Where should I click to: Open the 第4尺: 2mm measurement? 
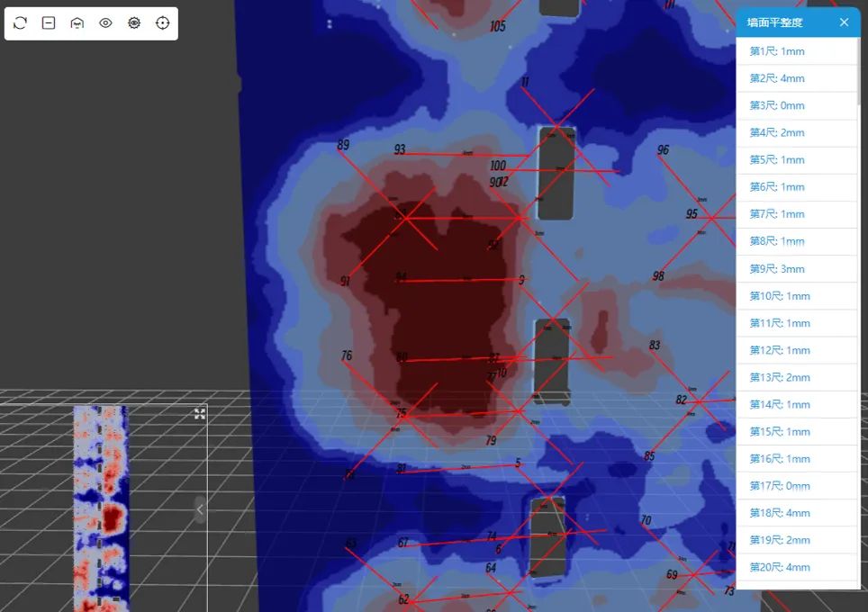coord(777,133)
